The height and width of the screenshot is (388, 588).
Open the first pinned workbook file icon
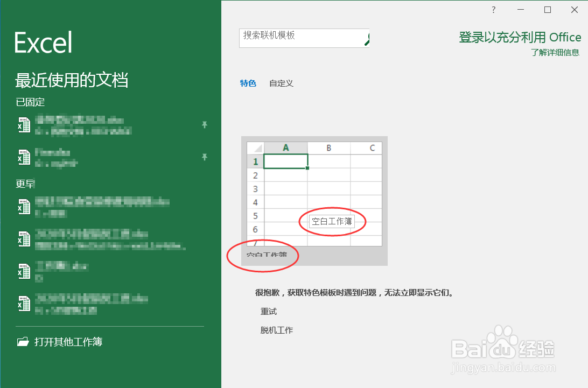coord(24,125)
